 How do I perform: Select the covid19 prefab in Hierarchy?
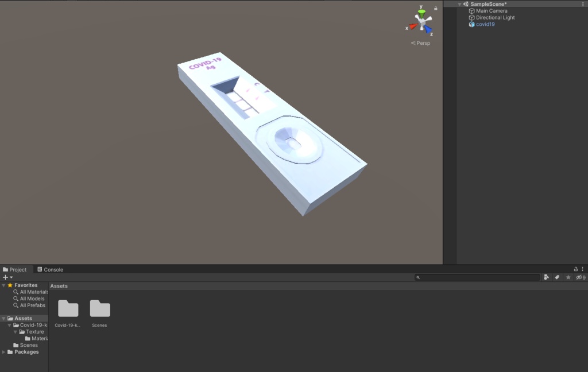click(x=485, y=24)
